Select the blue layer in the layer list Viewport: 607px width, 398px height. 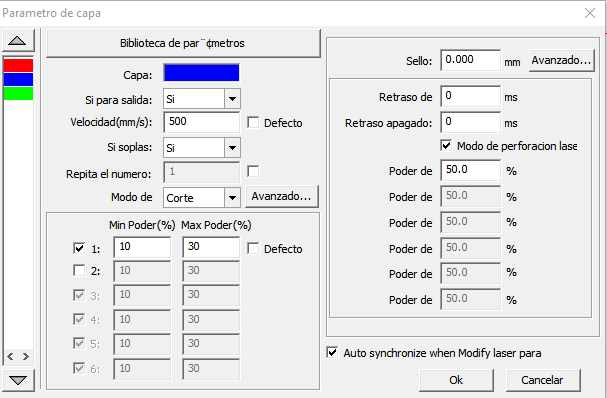click(x=19, y=79)
